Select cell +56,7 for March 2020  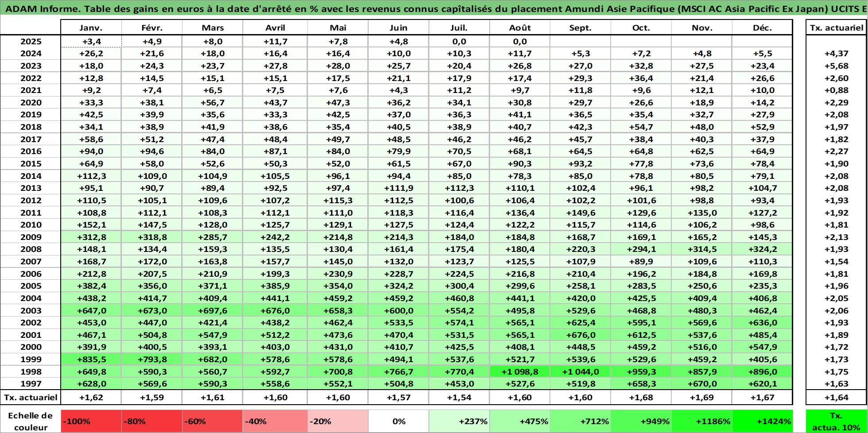(x=213, y=103)
